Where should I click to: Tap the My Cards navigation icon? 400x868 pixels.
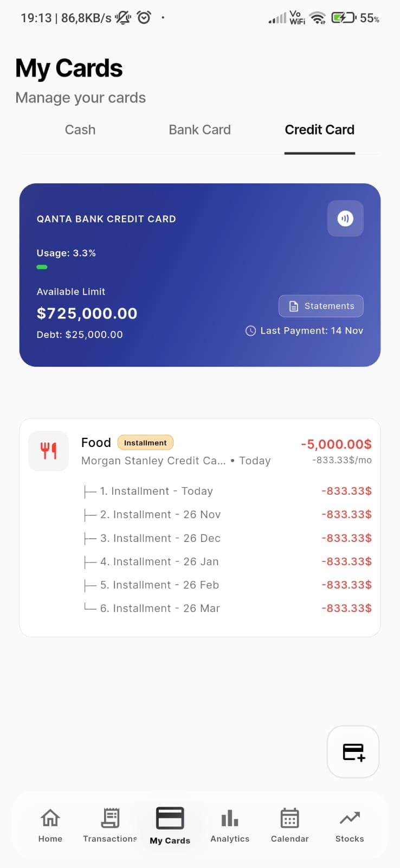(170, 819)
